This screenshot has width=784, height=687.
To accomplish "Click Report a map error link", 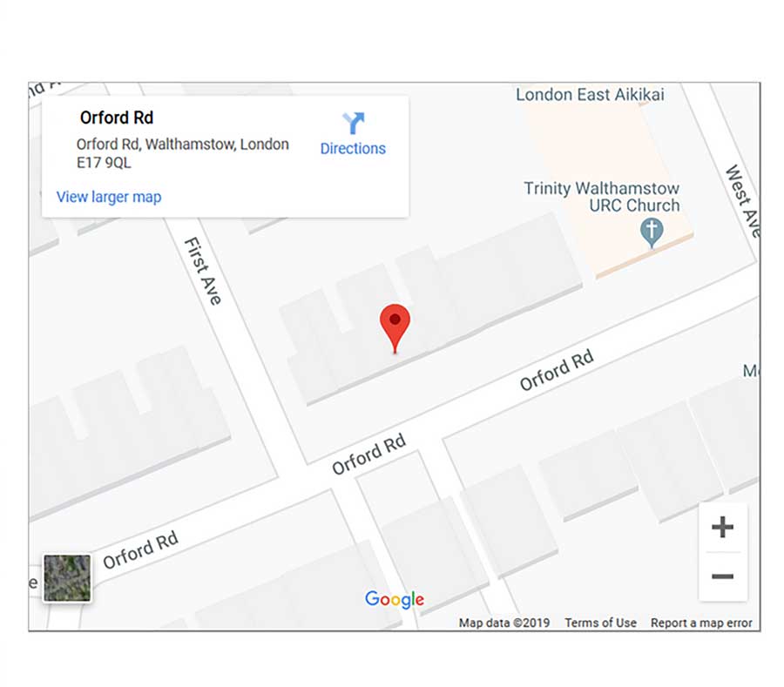I will coord(701,623).
